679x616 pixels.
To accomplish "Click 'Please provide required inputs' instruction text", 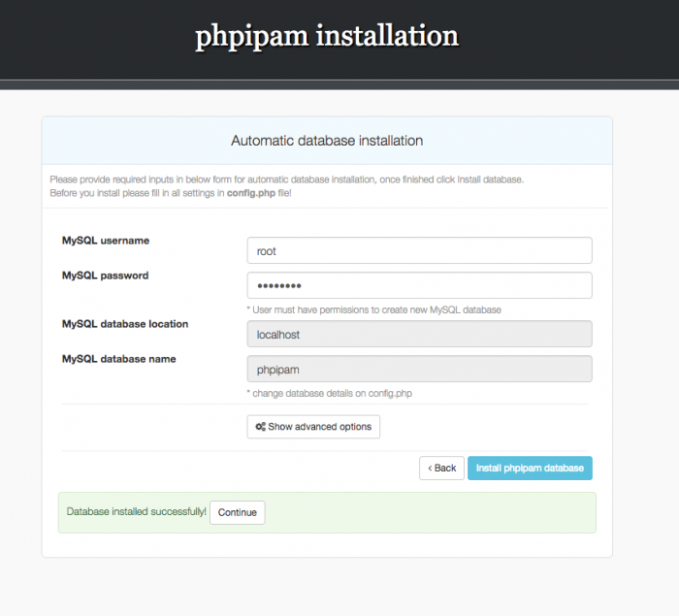I will click(x=287, y=179).
